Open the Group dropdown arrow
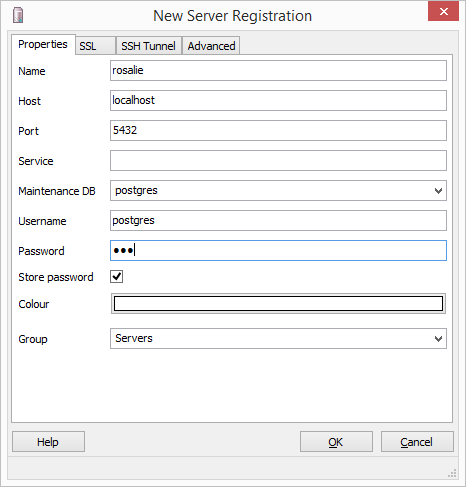 point(438,339)
